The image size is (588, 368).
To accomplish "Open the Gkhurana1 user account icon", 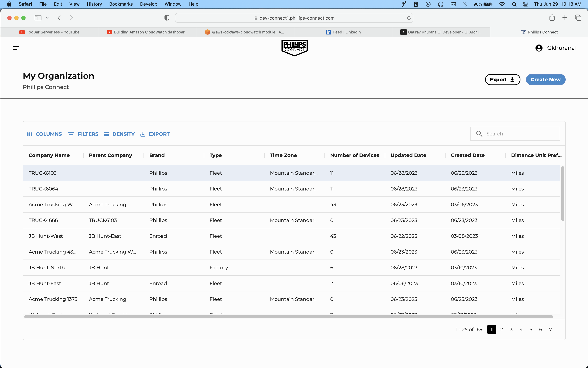I will [x=539, y=48].
